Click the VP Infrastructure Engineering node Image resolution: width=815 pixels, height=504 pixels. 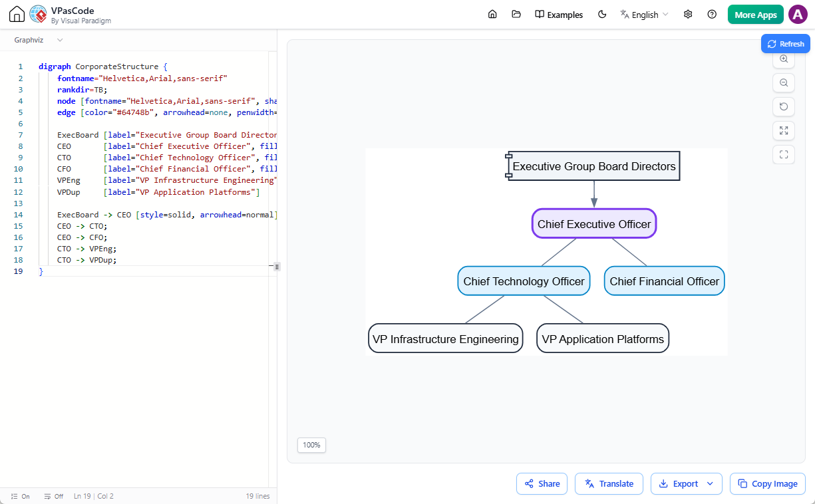(x=445, y=338)
